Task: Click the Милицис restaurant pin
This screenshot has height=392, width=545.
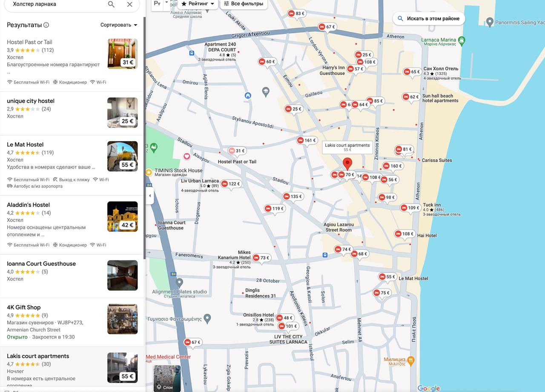Action: [x=411, y=361]
